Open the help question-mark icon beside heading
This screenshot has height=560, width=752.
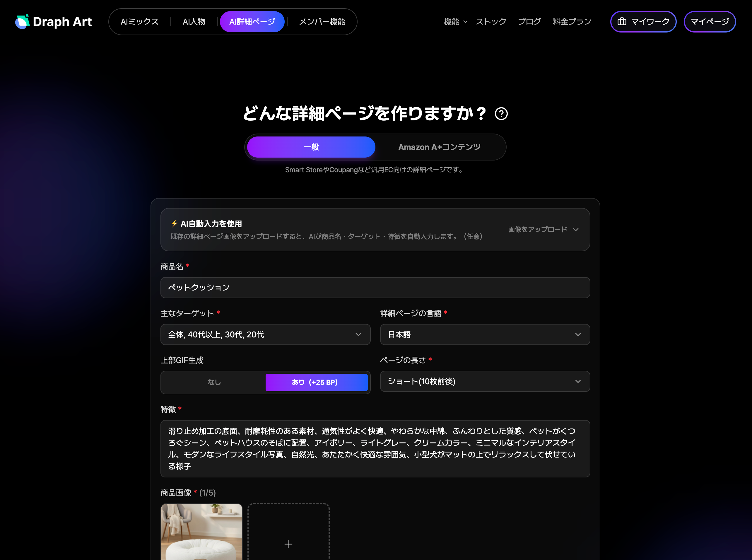click(x=501, y=114)
